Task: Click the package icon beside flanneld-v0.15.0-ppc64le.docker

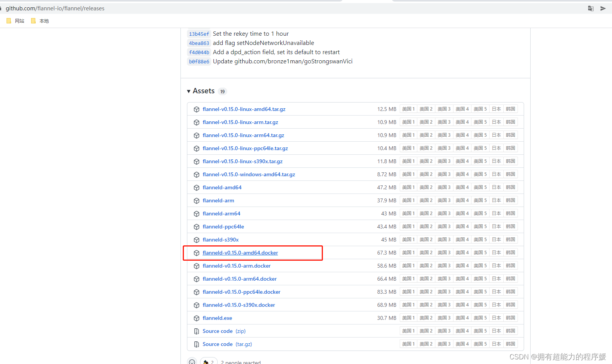Action: [197, 292]
